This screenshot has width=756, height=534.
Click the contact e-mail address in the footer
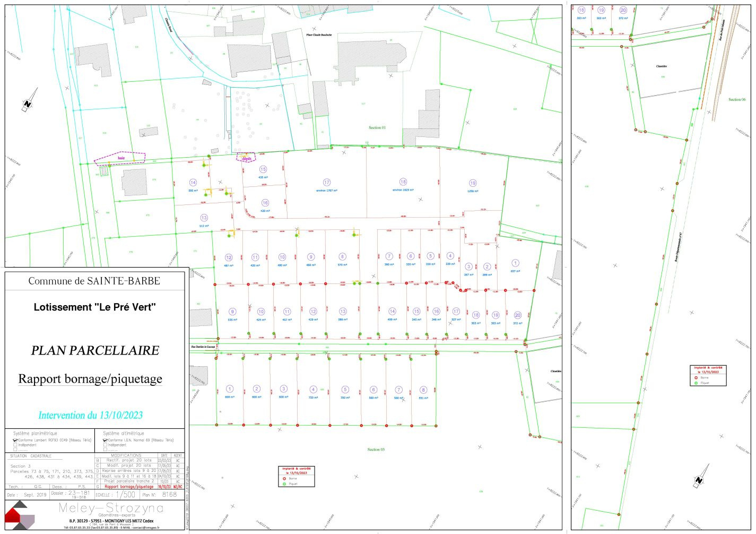[x=145, y=528]
